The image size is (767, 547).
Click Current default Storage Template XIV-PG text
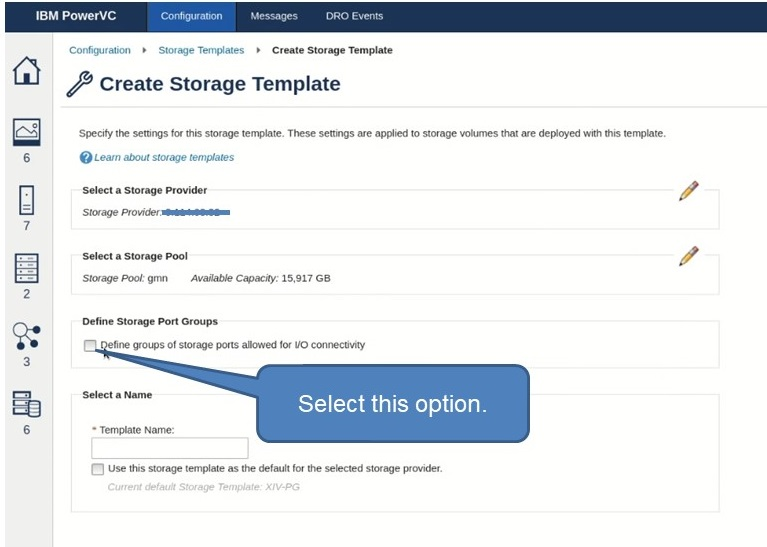coord(203,487)
